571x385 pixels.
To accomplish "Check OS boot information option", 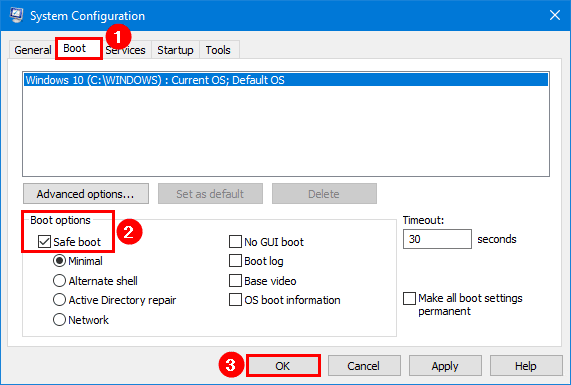I will click(x=235, y=300).
